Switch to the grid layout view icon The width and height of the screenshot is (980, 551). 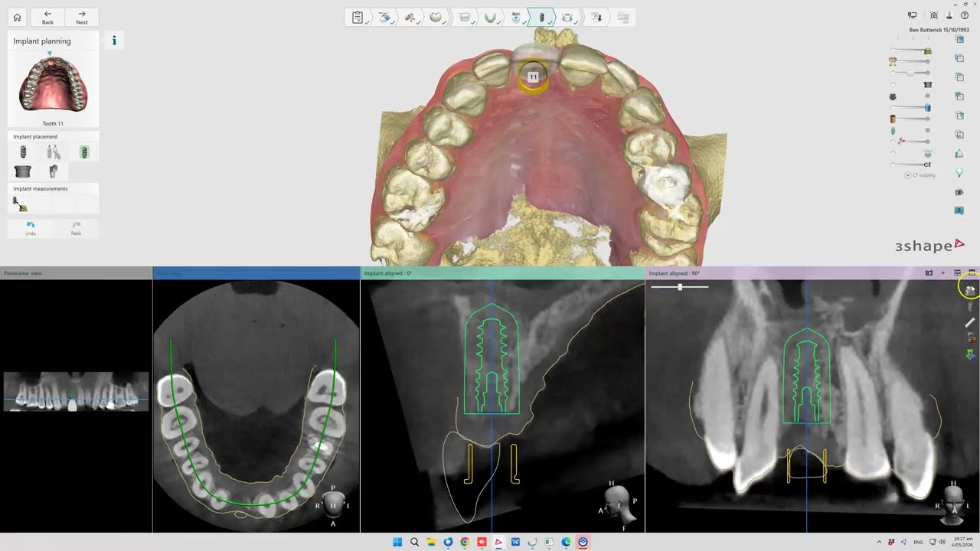[957, 272]
